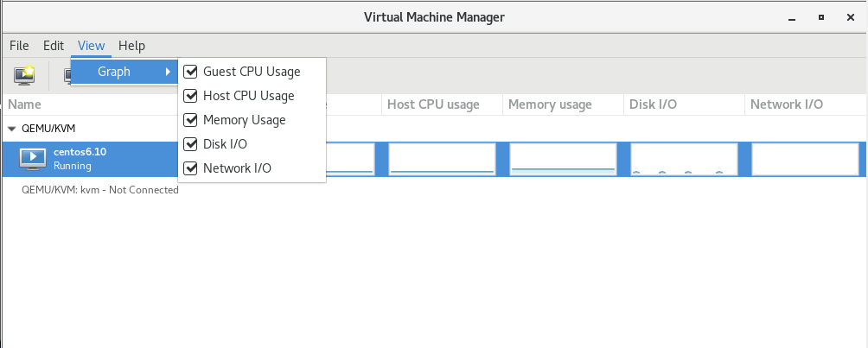Screen dimensions: 868x348
Task: Turn off the Disk I/O graph option
Action: [x=189, y=144]
